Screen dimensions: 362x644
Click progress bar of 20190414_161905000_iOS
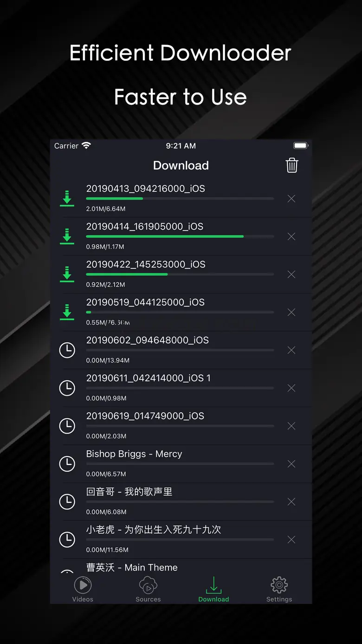[x=180, y=236]
